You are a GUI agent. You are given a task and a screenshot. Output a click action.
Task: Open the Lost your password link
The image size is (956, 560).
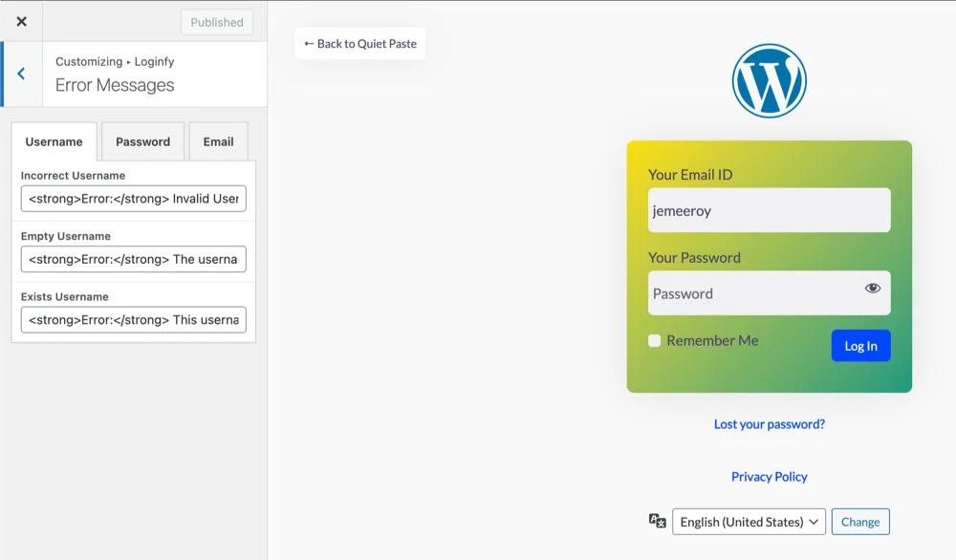[x=769, y=424]
